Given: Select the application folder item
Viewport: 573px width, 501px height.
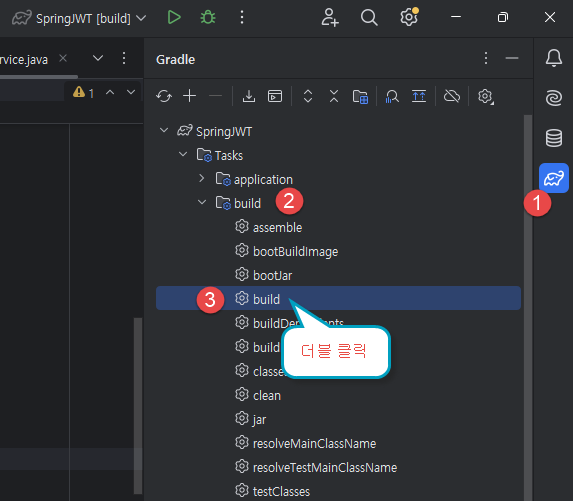Looking at the screenshot, I should pyautogui.click(x=263, y=180).
